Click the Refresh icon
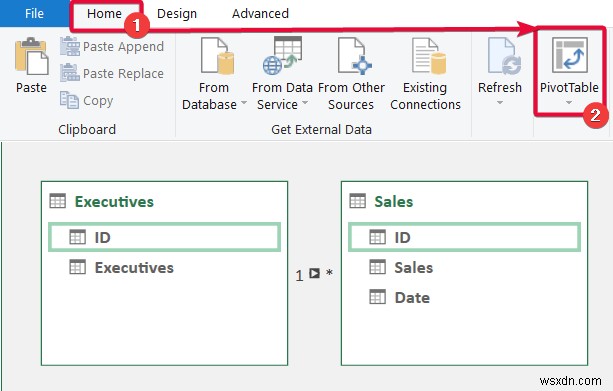The width and height of the screenshot is (613, 391). 504,56
